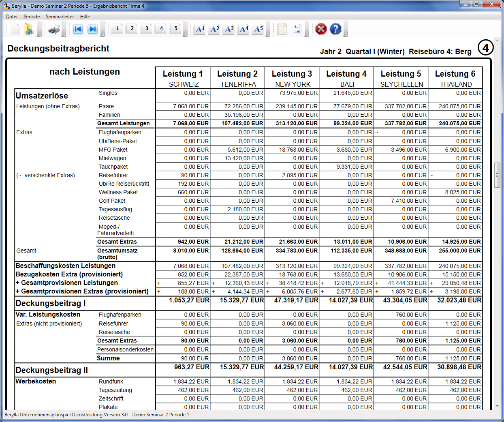This screenshot has width=504, height=422.
Task: Click the Berylla app icon in title bar
Action: point(6,6)
